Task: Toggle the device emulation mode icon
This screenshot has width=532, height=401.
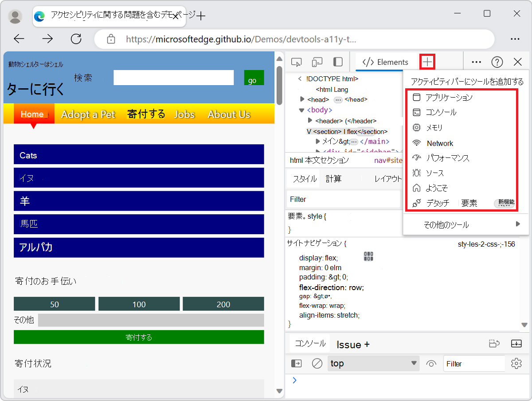Action: point(317,62)
